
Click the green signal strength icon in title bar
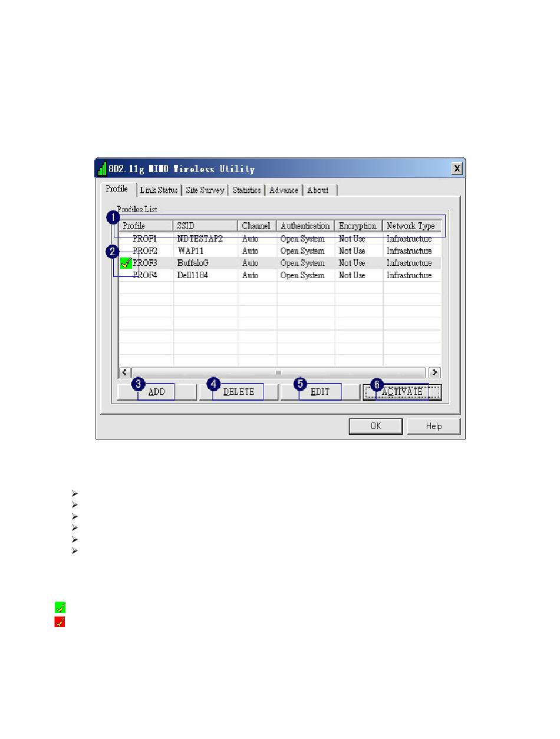[x=103, y=169]
